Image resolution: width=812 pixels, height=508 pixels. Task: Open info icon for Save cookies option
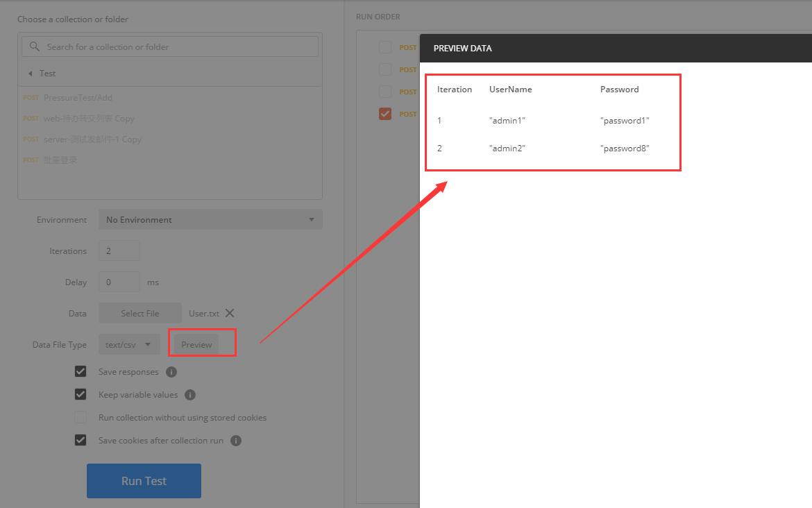pyautogui.click(x=236, y=441)
